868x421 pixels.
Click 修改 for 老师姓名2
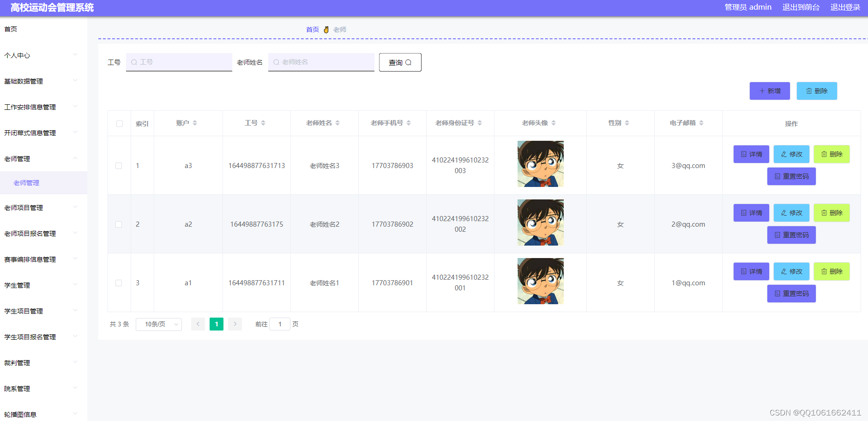pos(791,213)
